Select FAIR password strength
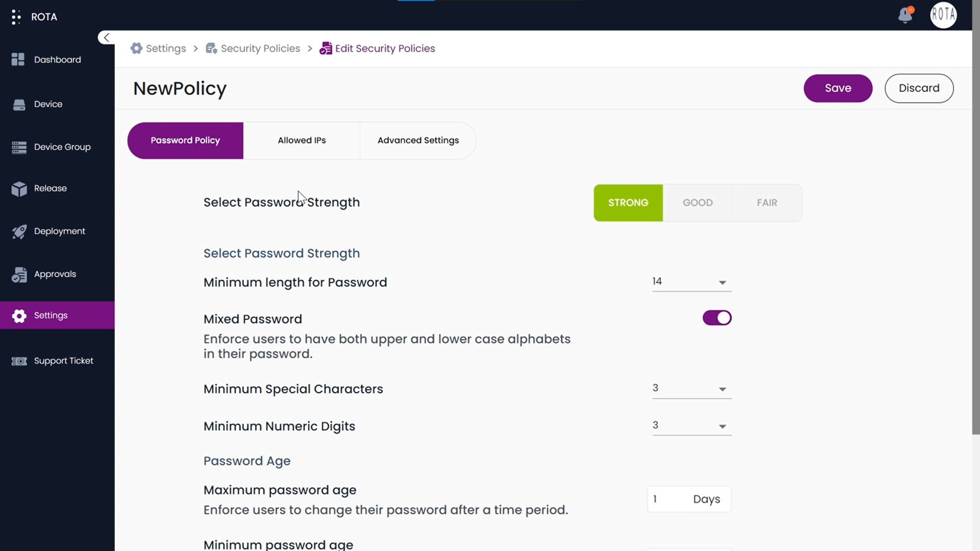The height and width of the screenshot is (551, 980). click(767, 203)
